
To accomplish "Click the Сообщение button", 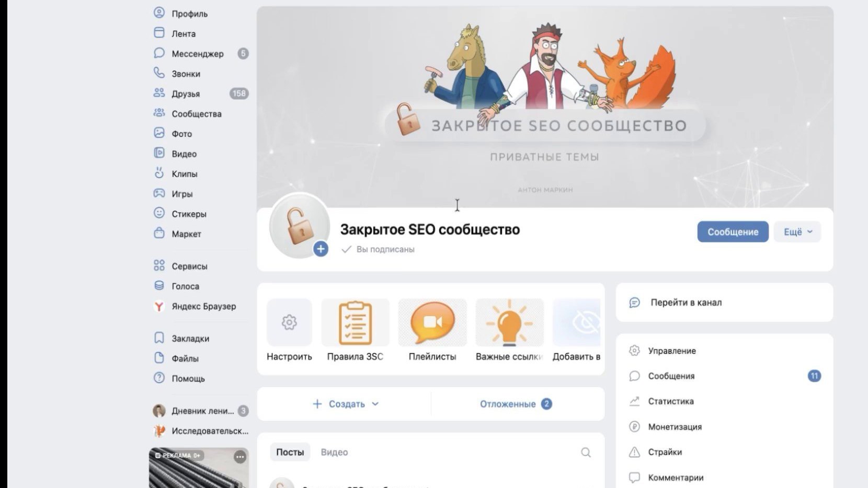I will tap(733, 231).
